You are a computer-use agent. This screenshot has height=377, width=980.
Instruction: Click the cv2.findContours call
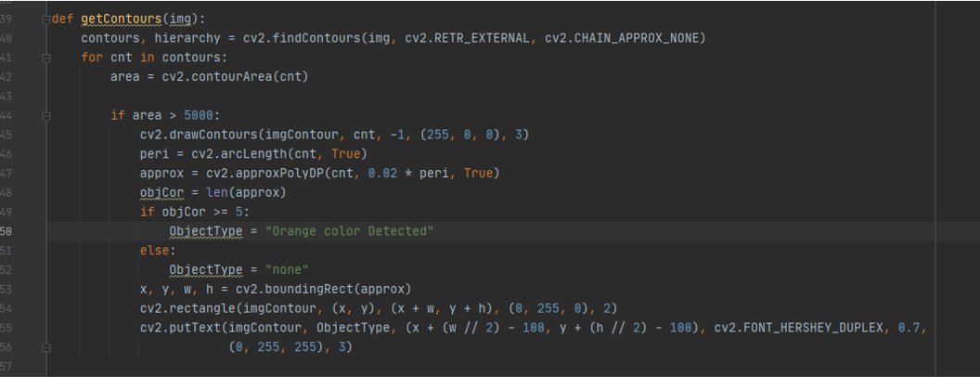point(298,39)
